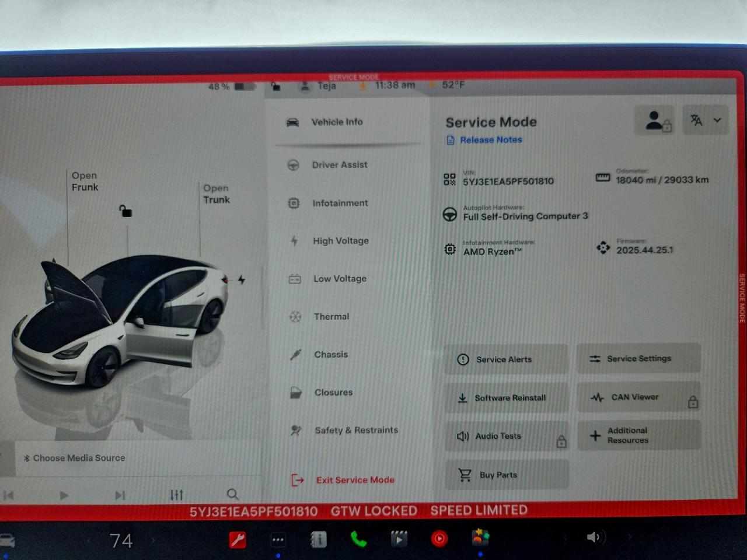Click the VIN QR code icon
The height and width of the screenshot is (560, 747).
pyautogui.click(x=449, y=179)
